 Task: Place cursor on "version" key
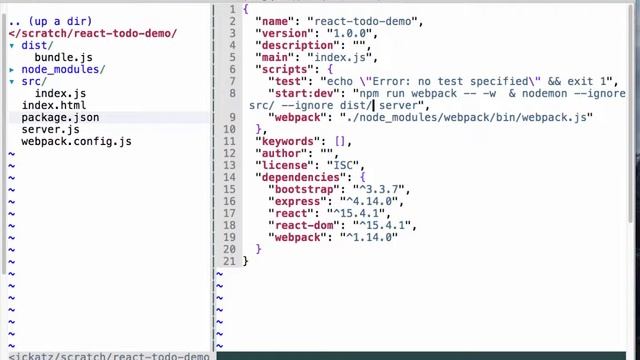pos(284,33)
